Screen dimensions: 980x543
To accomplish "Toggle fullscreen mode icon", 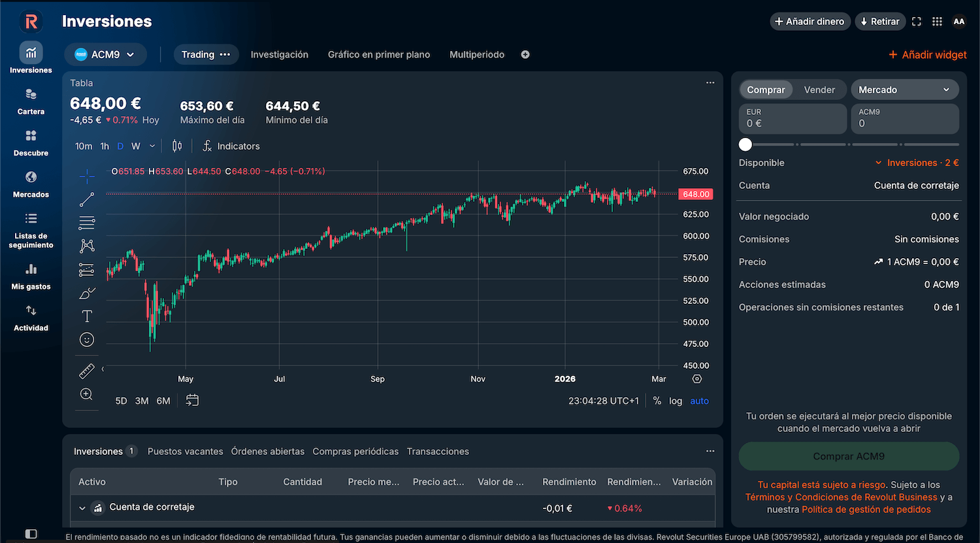I will coord(917,22).
